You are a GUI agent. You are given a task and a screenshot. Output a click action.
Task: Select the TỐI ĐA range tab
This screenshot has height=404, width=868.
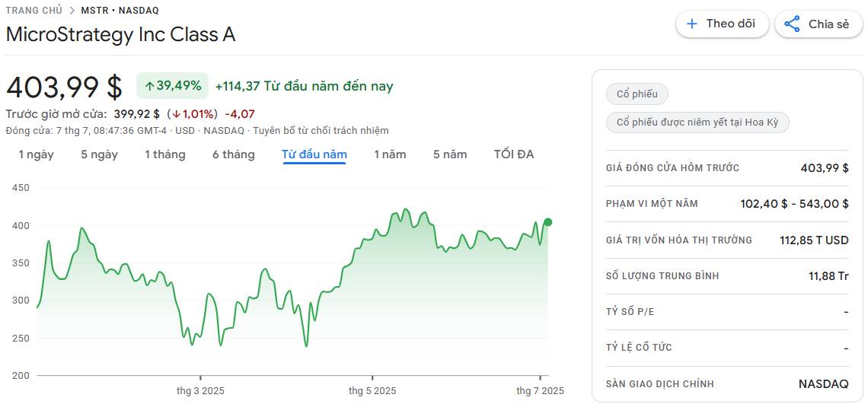514,154
